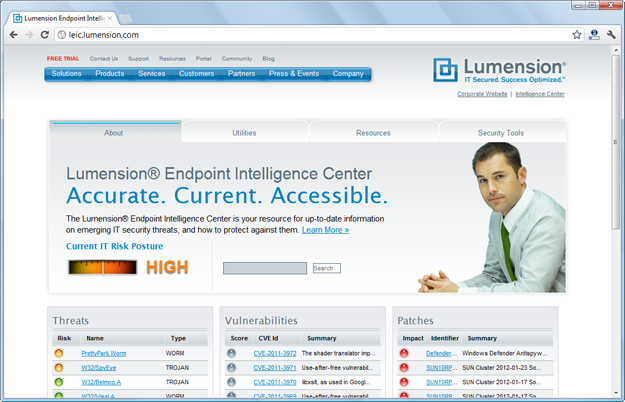Viewport: 625px width, 402px height.
Task: Switch to the Utilities tab
Action: coord(244,132)
